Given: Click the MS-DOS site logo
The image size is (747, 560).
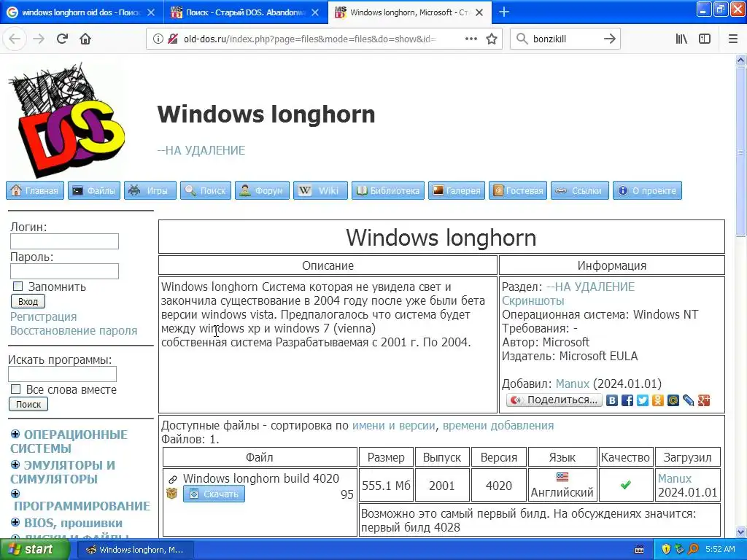Looking at the screenshot, I should click(66, 121).
